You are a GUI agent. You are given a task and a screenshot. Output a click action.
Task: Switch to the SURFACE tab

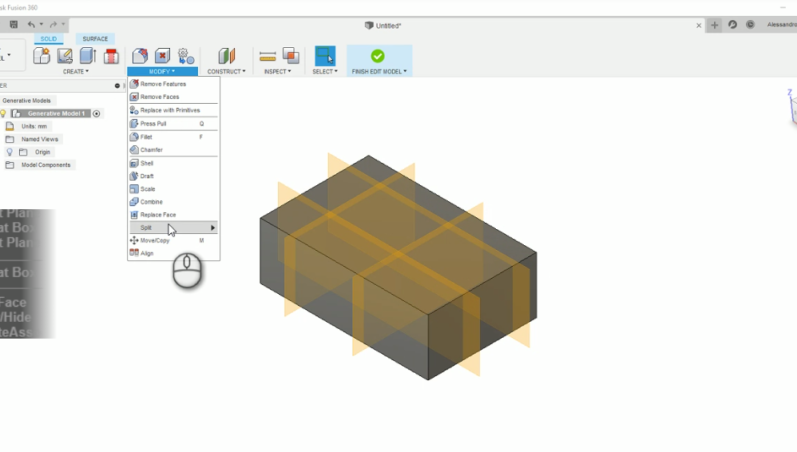point(95,39)
